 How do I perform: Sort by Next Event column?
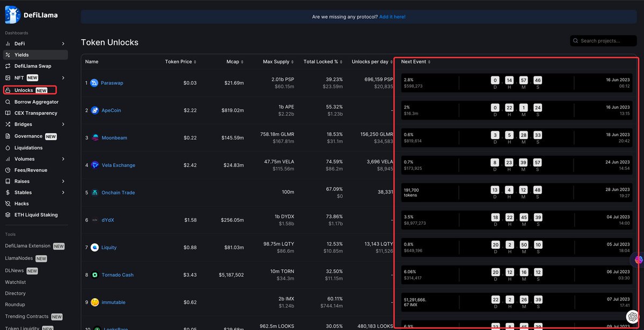pyautogui.click(x=416, y=62)
